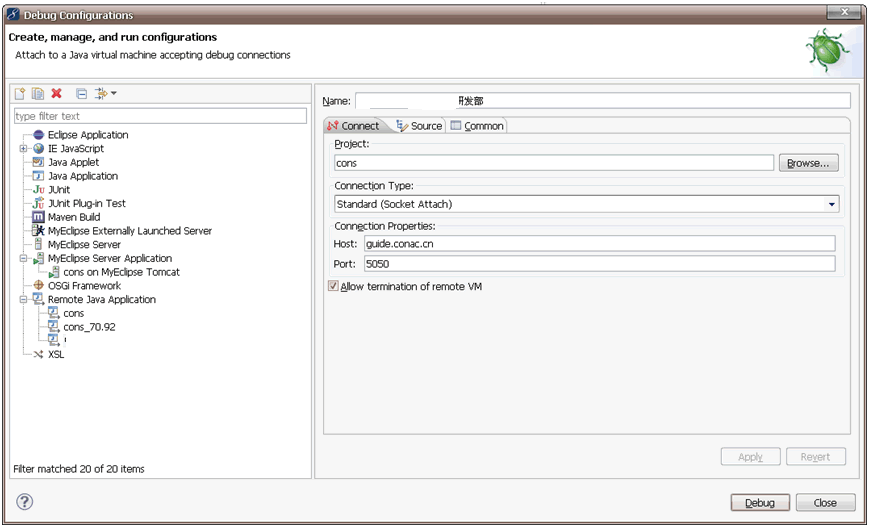Expand the IE JavaScript tree node
869x527 pixels.
(23, 149)
